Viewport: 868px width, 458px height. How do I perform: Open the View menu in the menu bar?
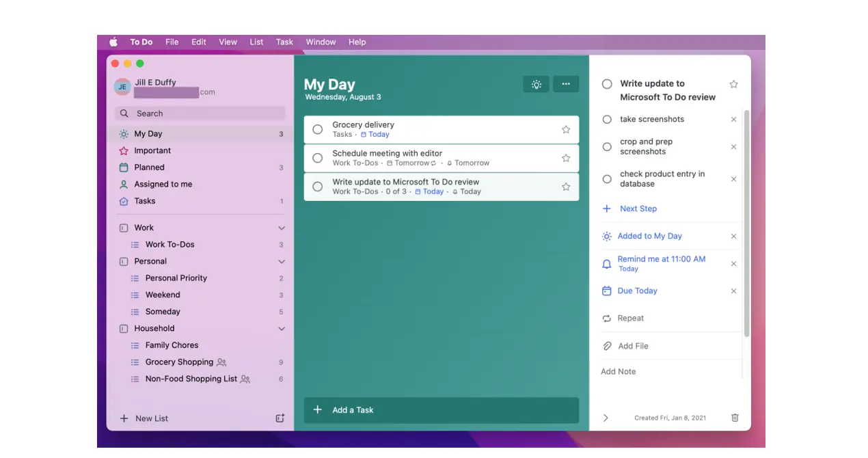228,42
